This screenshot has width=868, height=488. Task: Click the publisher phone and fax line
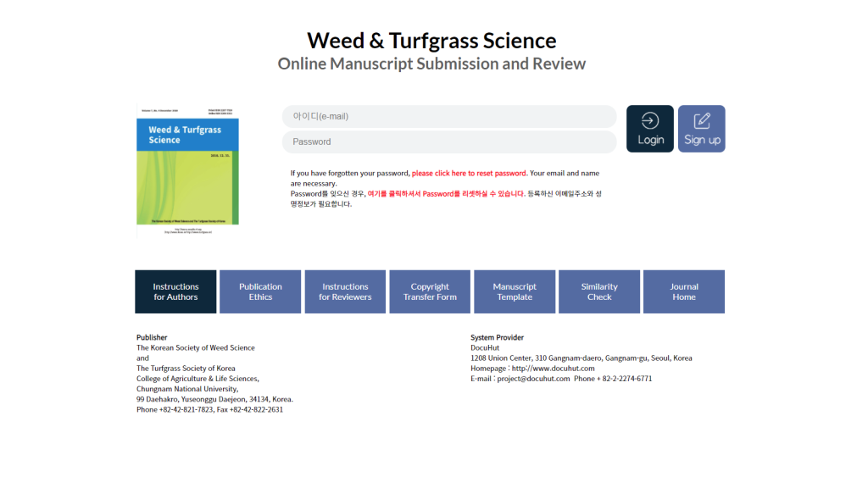[210, 410]
